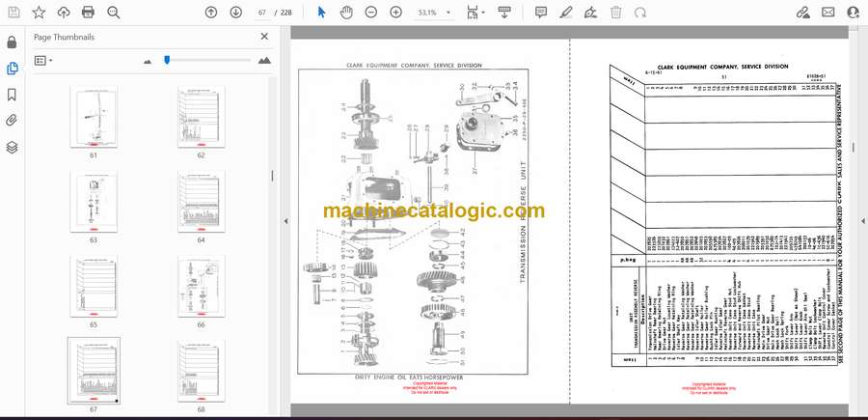Image resolution: width=868 pixels, height=420 pixels.
Task: Send file by email envelope icon
Action: pos(828,13)
